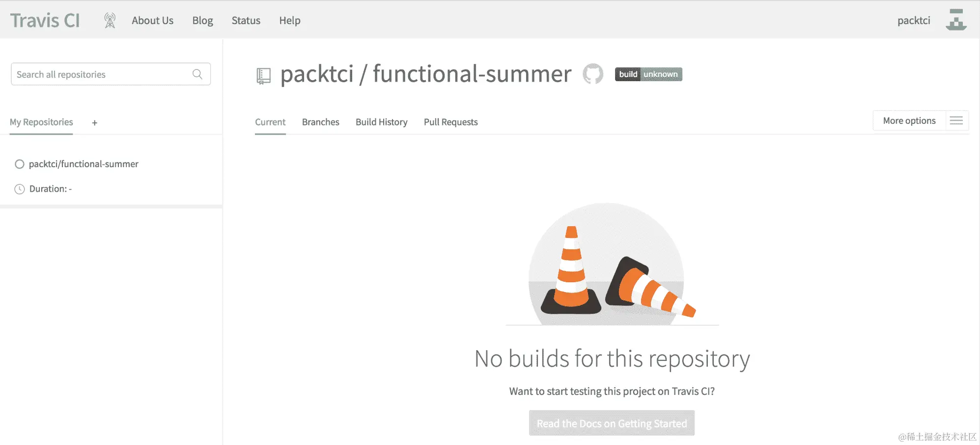Screen dimensions: 980x445
Task: Open the repository on GitHub via octocat icon
Action: [593, 74]
